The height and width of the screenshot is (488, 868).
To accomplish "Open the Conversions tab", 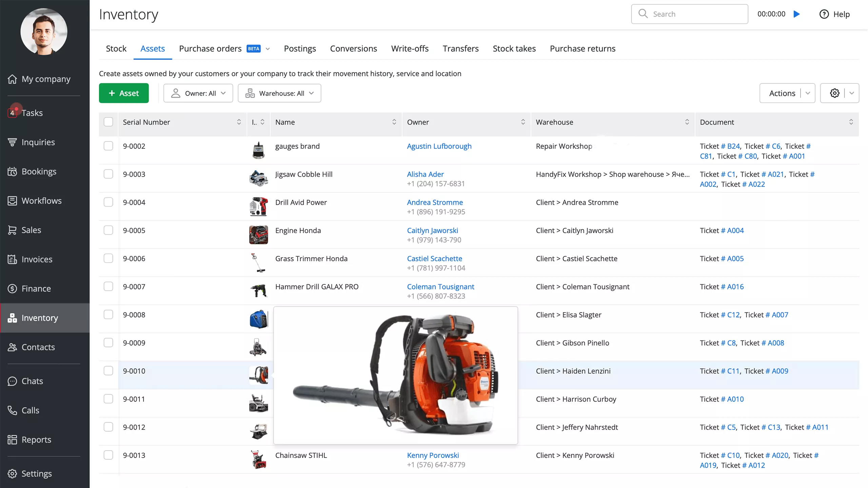I will click(353, 48).
